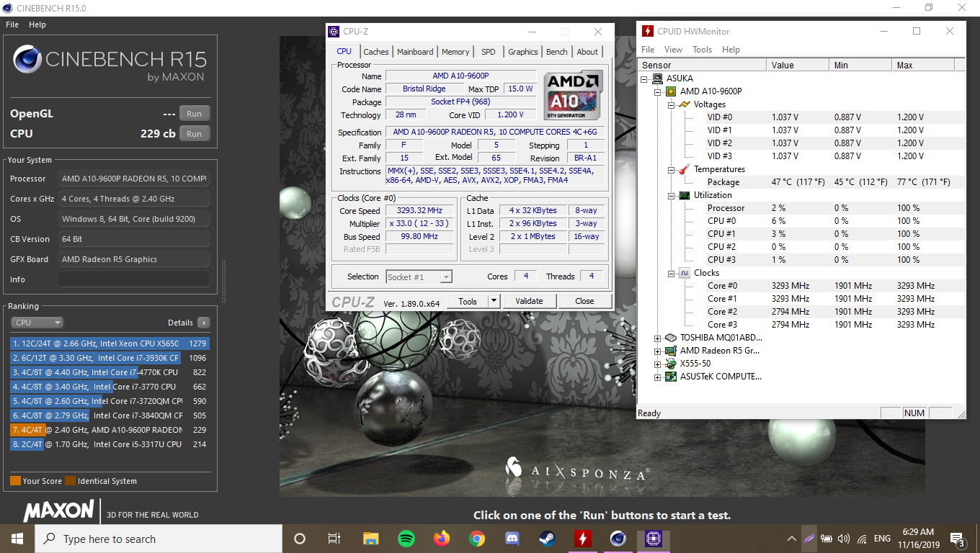Switch to Cinebench from the taskbar

pos(618,539)
